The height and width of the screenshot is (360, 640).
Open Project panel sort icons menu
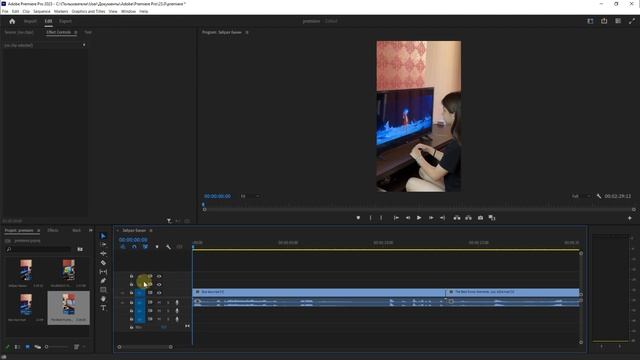pyautogui.click(x=76, y=347)
